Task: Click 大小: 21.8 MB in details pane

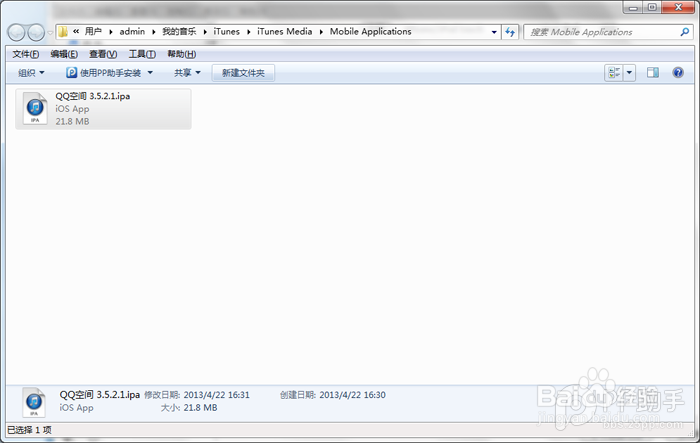Action: coord(189,408)
